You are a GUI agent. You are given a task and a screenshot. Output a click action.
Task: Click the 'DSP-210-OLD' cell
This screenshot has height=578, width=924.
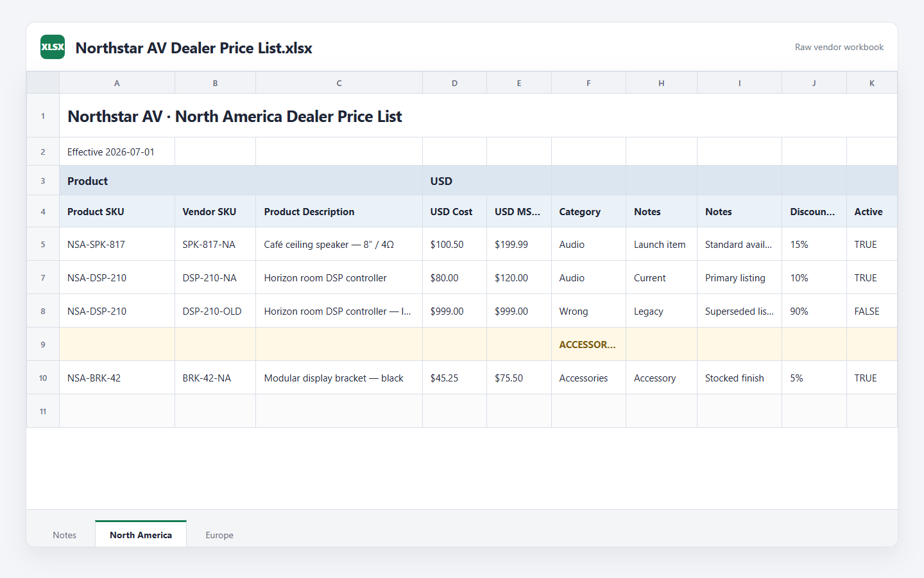pyautogui.click(x=215, y=311)
